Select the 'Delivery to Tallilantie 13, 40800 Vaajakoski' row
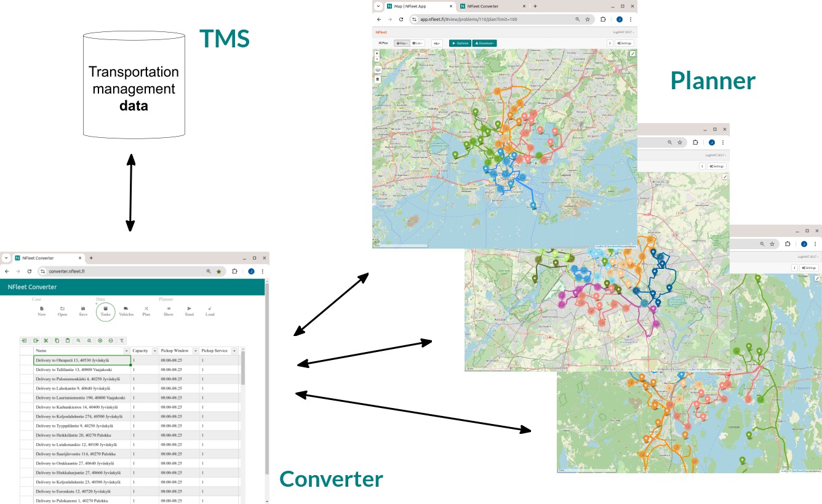 click(130, 369)
